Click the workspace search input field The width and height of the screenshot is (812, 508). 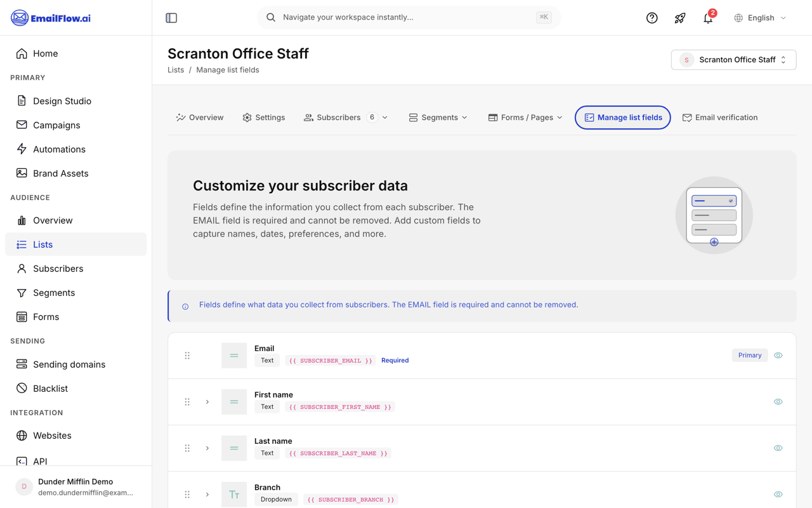409,17
